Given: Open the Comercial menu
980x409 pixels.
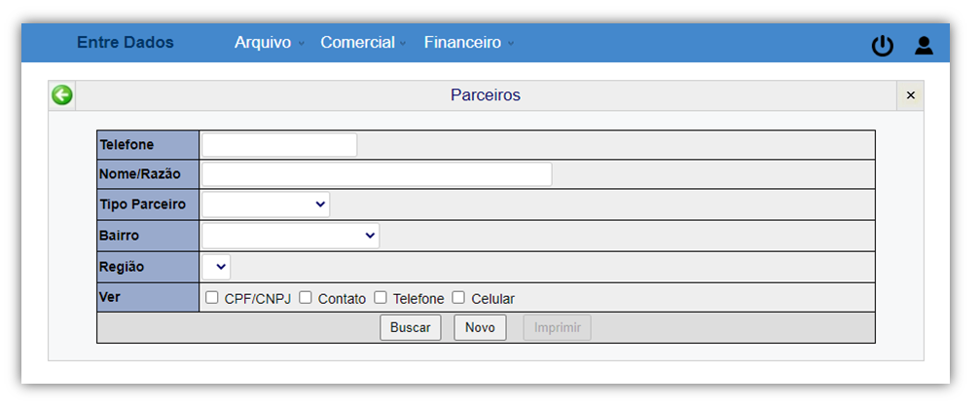Looking at the screenshot, I should 363,43.
